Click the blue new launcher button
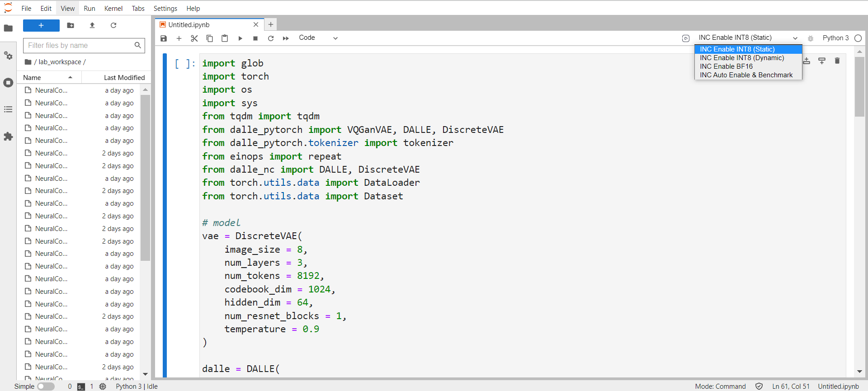Screen dimensions: 868x391 41,26
